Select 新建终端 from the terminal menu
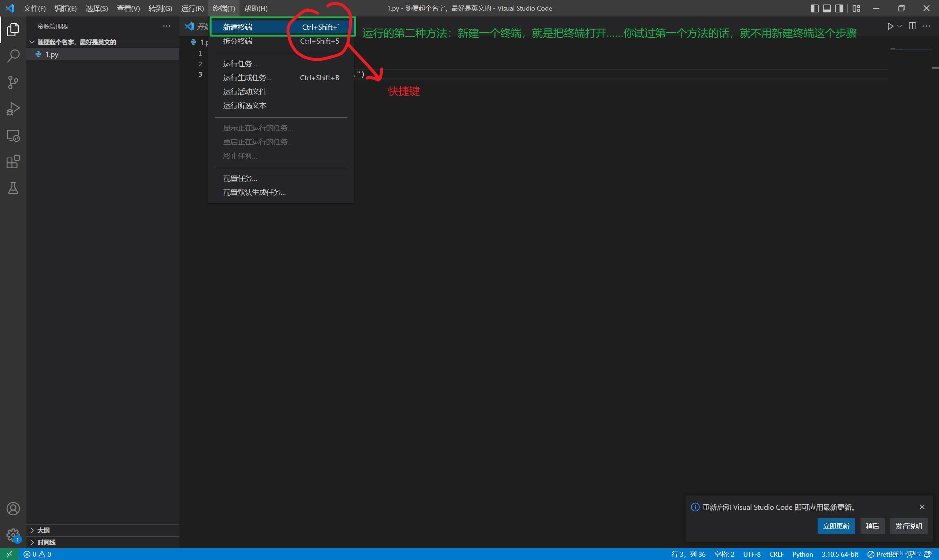This screenshot has width=939, height=560. tap(237, 27)
